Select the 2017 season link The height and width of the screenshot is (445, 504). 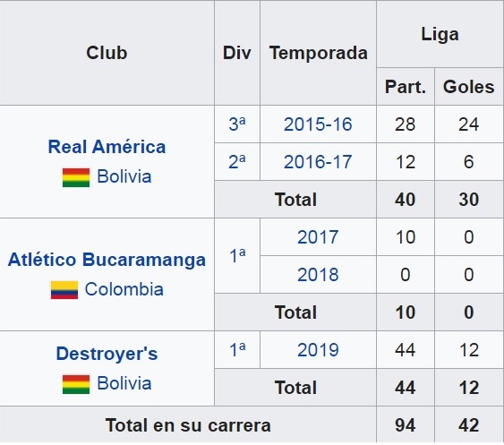click(x=318, y=237)
